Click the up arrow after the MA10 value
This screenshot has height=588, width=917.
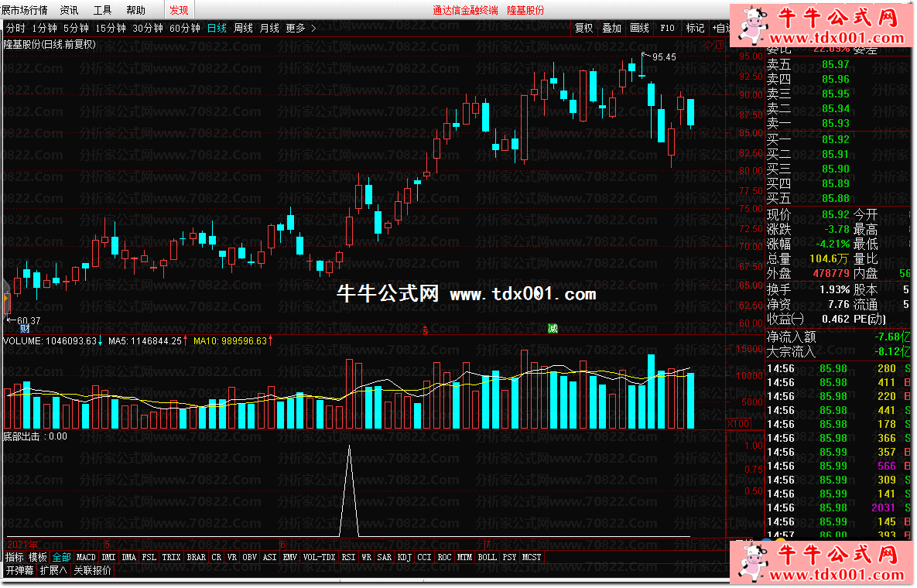tap(271, 341)
